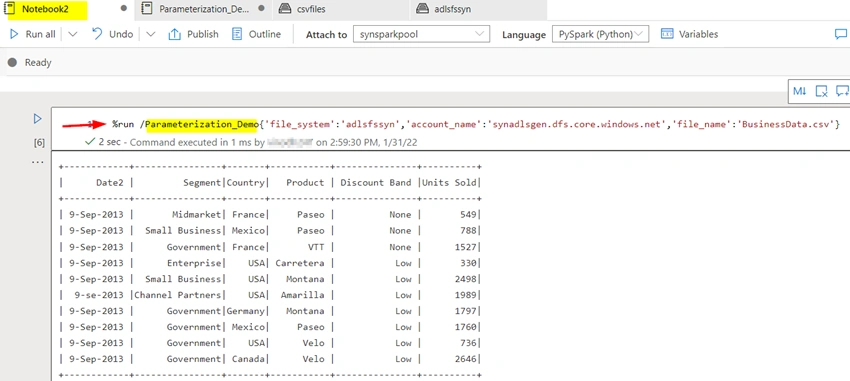Select the Germany country cell
The height and width of the screenshot is (381, 850).
pyautogui.click(x=246, y=311)
